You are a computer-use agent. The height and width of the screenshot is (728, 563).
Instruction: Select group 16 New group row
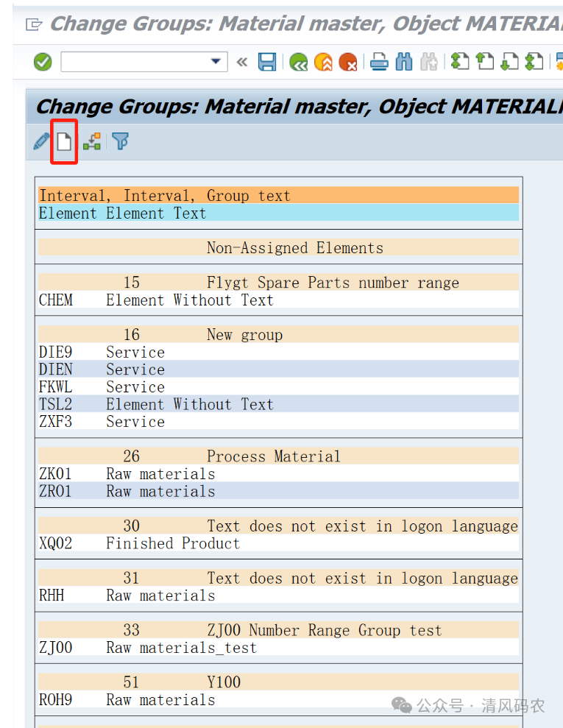[244, 335]
